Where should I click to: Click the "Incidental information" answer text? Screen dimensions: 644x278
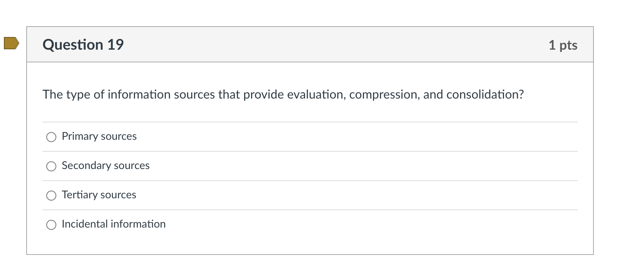[x=114, y=224]
